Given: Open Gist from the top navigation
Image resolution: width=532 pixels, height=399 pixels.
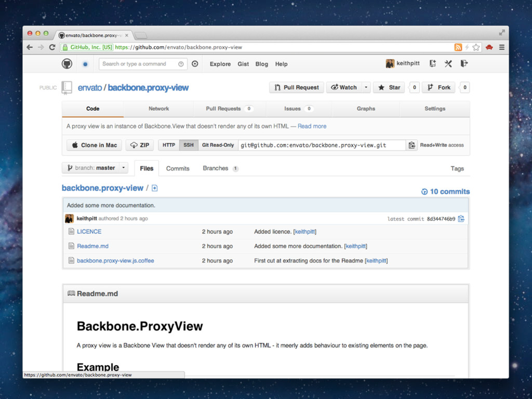Looking at the screenshot, I should [x=243, y=64].
